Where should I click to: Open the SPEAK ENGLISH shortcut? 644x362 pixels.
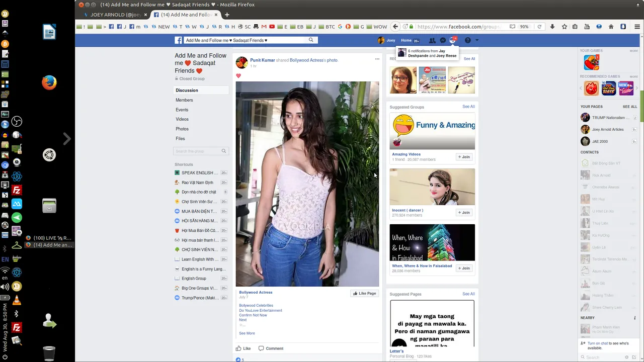pyautogui.click(x=200, y=173)
